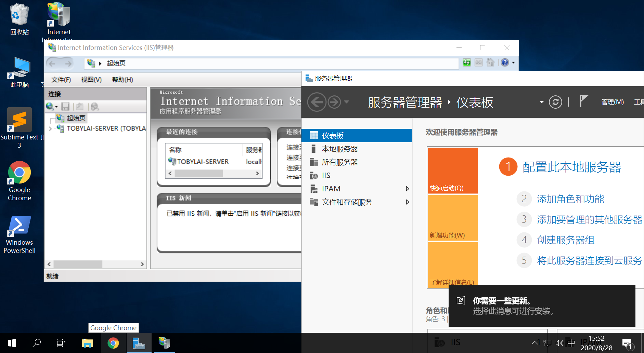Click the 创建服务器组 link
Viewport: 644px width, 353px height.
pyautogui.click(x=566, y=240)
